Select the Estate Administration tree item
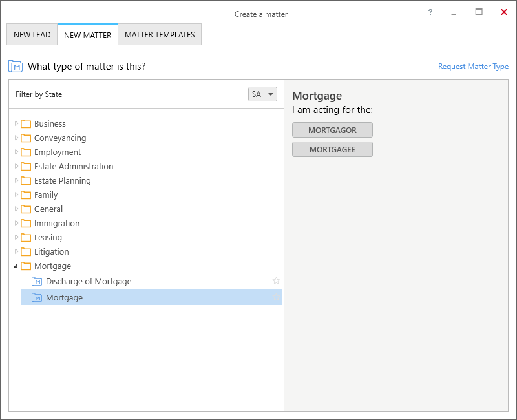Image resolution: width=517 pixels, height=420 pixels. (74, 167)
